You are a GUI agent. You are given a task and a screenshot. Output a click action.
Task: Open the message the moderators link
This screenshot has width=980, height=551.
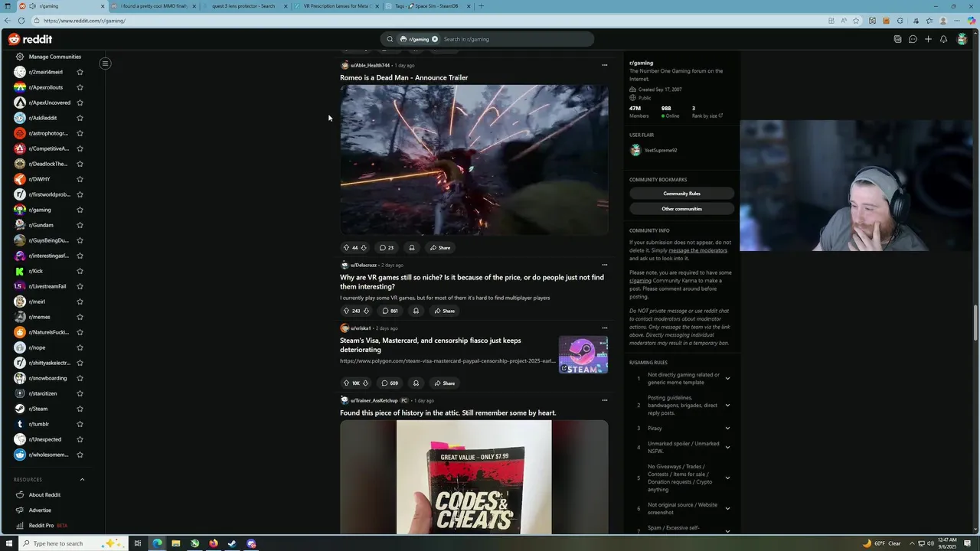coord(697,250)
